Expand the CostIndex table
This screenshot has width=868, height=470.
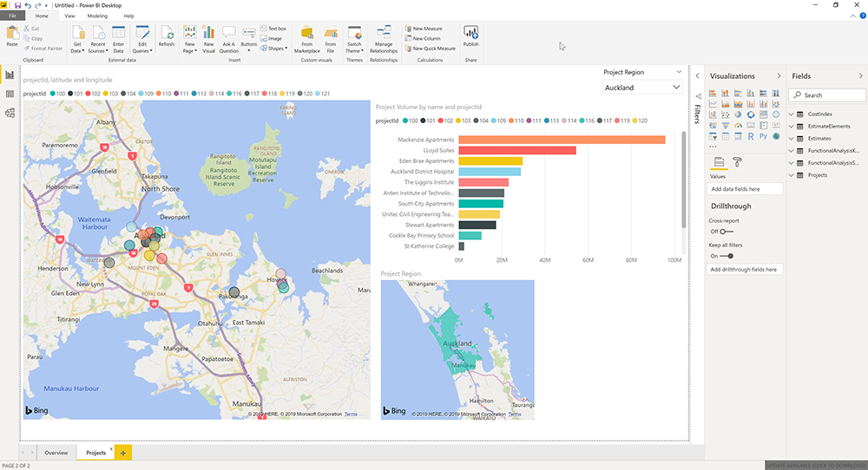[x=791, y=114]
